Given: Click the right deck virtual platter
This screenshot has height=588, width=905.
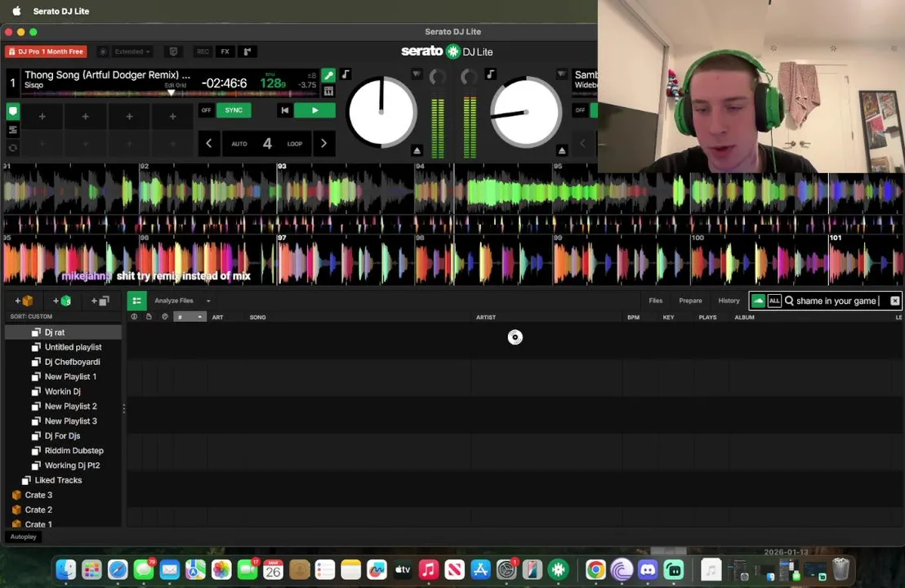Looking at the screenshot, I should pos(526,112).
